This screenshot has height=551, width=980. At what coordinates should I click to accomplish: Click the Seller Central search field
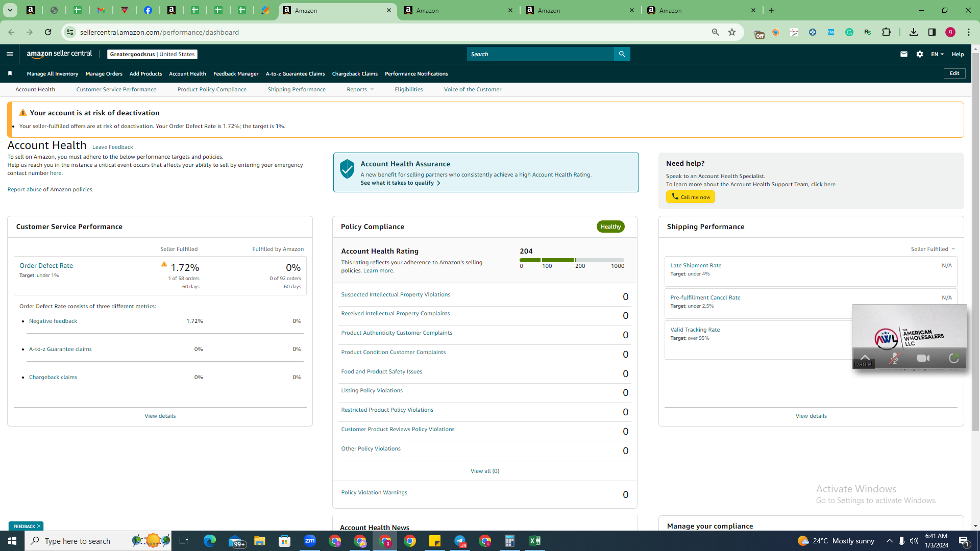point(541,54)
